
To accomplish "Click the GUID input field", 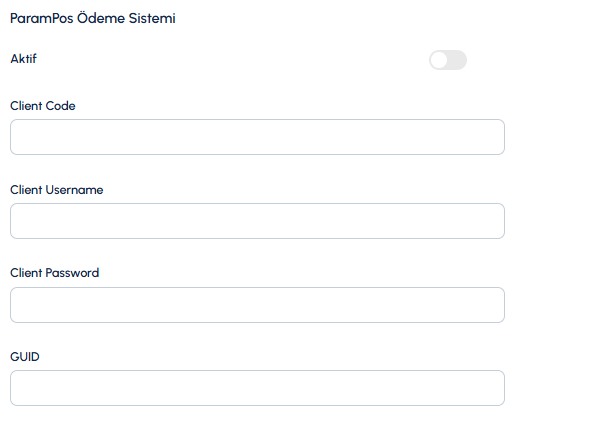I will [x=257, y=389].
